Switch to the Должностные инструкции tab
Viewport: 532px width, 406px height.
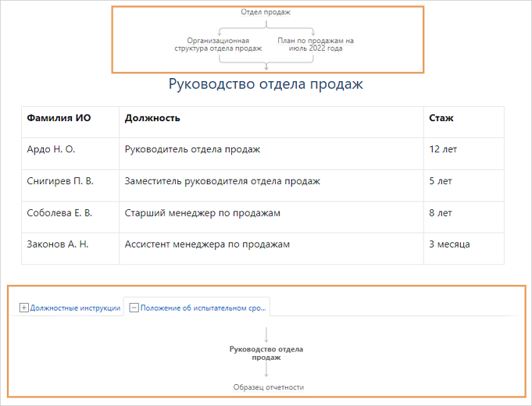pyautogui.click(x=75, y=308)
